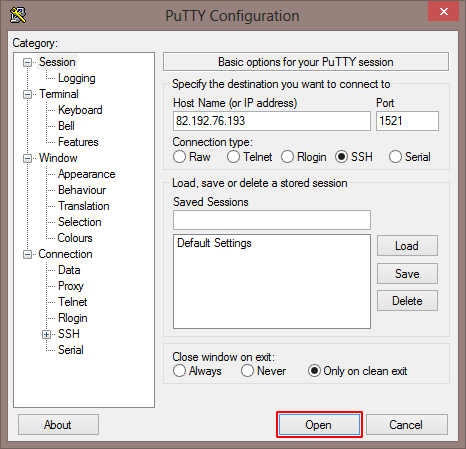Select the SSH connection type
Screen dimensions: 466x449
tap(341, 157)
